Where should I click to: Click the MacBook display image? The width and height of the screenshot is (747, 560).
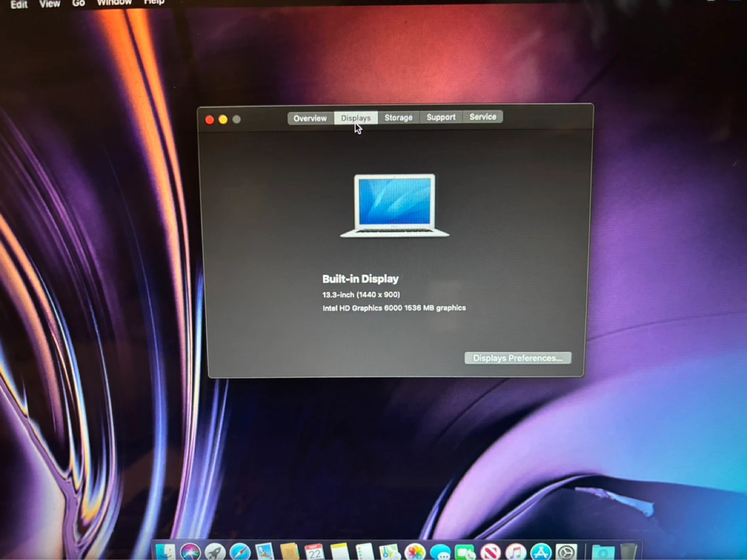click(395, 205)
